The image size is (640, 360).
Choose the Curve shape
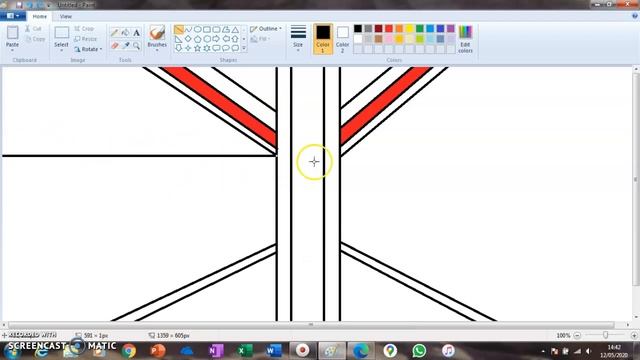point(188,29)
